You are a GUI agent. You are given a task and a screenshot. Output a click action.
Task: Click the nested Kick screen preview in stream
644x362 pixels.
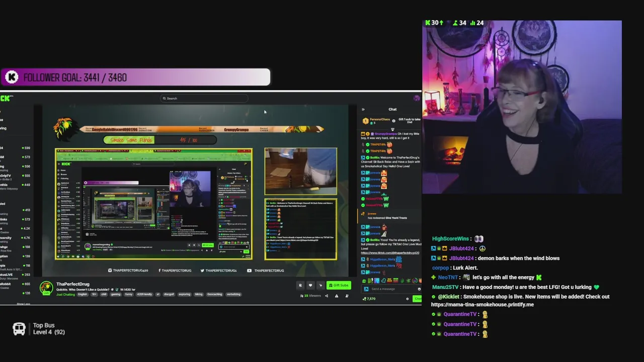pos(153,204)
